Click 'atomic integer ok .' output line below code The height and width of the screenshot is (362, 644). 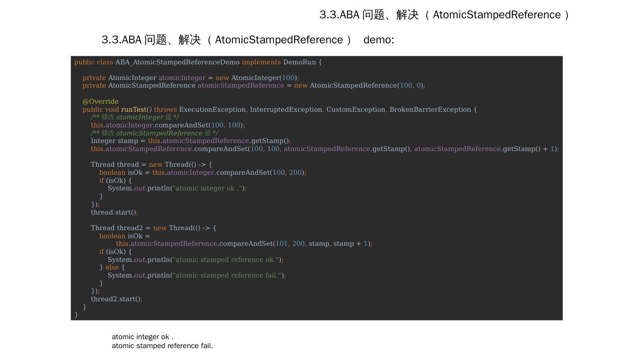[143, 337]
